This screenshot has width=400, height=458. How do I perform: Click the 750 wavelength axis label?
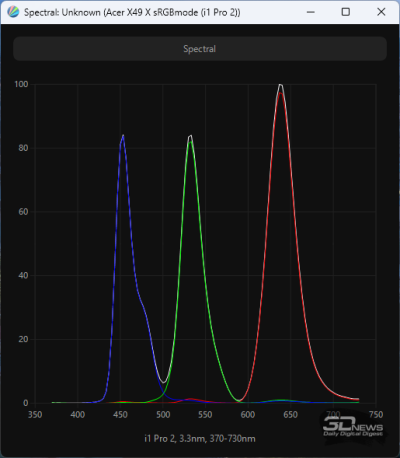click(376, 415)
